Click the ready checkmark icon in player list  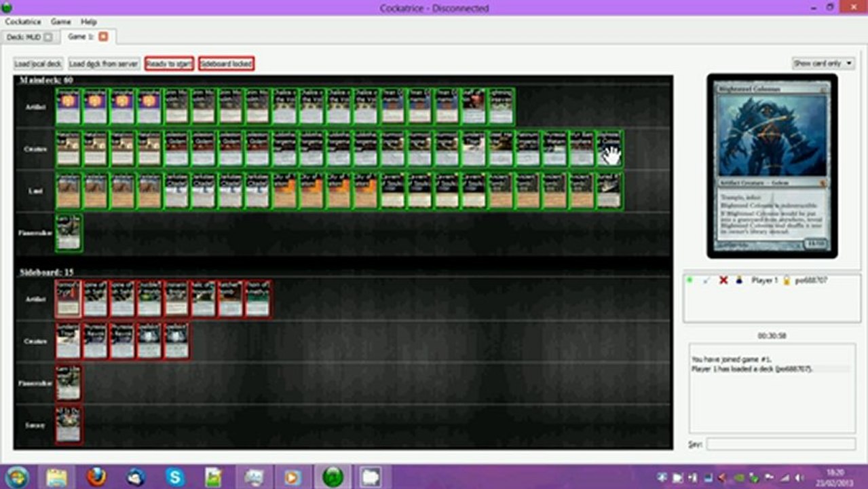[706, 280]
